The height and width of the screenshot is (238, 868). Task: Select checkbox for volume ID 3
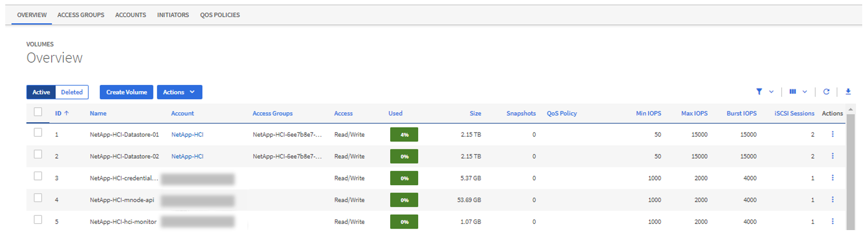pos(38,176)
